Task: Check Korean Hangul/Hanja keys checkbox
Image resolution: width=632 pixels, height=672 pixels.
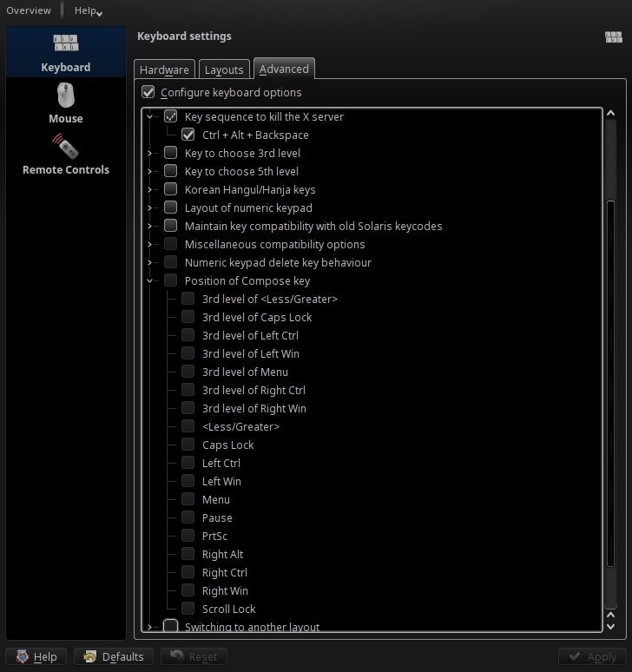Action: point(170,189)
